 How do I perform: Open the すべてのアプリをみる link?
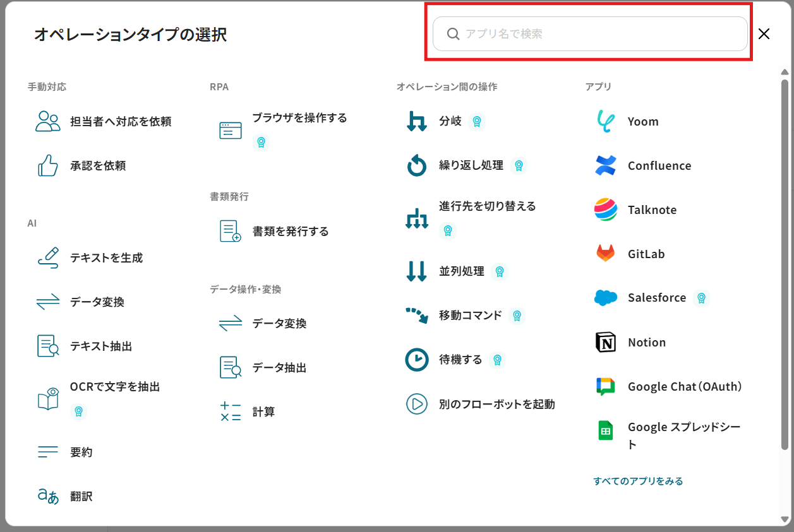638,481
